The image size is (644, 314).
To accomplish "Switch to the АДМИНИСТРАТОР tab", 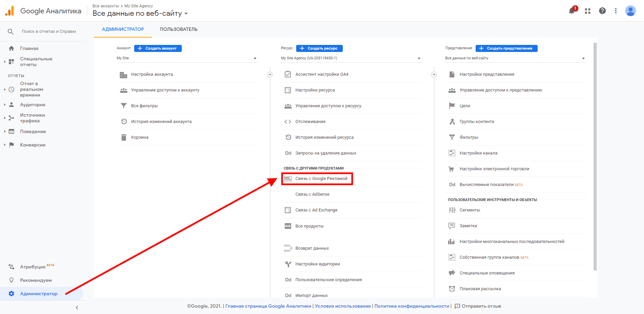I will [x=123, y=29].
